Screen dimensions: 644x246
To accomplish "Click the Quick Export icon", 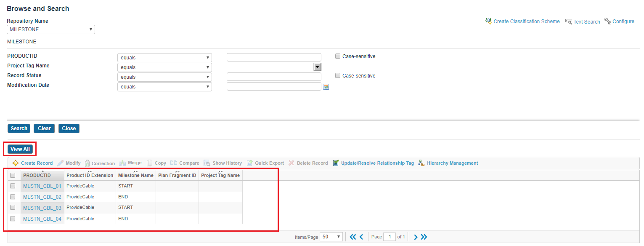I will [249, 163].
